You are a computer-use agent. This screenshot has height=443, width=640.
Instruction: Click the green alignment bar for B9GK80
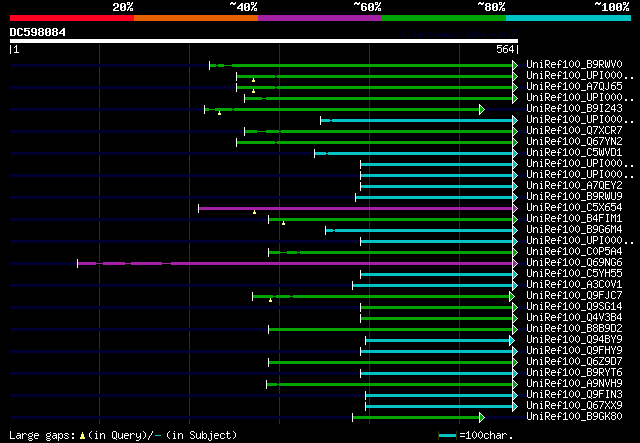coord(416,418)
